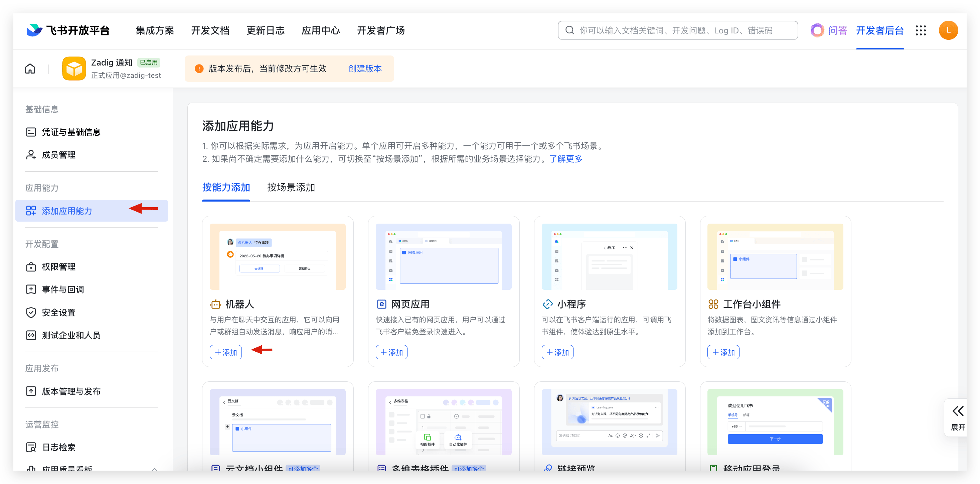
Task: Switch to the 按场景添加 tab
Action: click(291, 188)
